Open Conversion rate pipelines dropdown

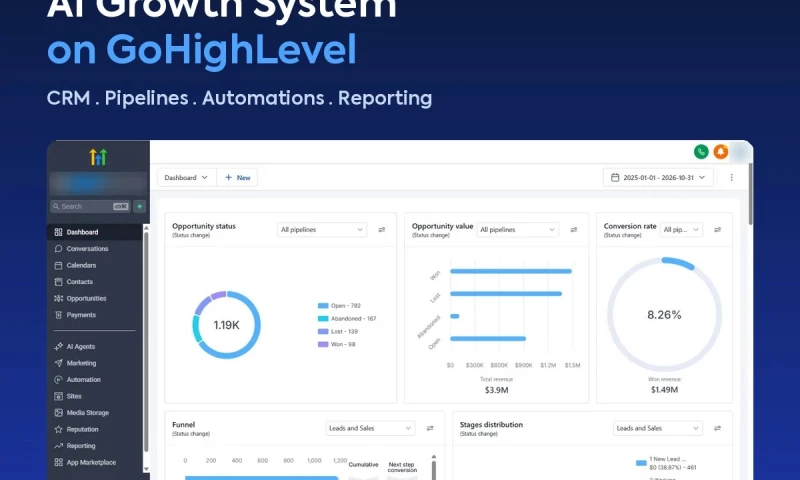pyautogui.click(x=681, y=230)
